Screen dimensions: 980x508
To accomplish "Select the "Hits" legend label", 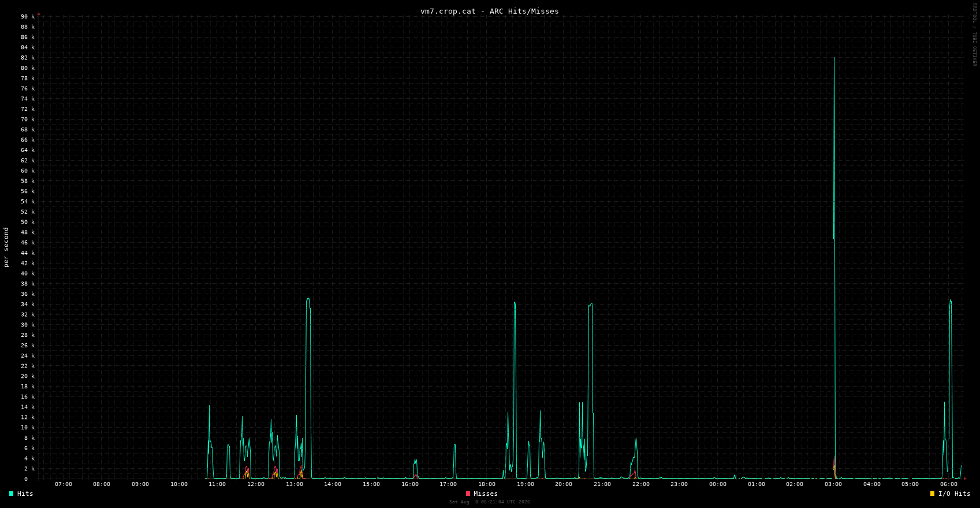I will click(25, 494).
